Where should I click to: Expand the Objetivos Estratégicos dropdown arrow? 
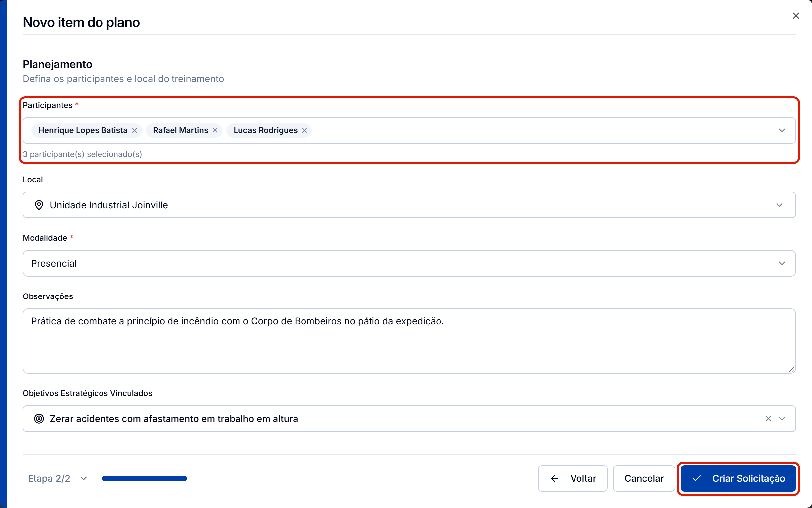[x=782, y=419]
